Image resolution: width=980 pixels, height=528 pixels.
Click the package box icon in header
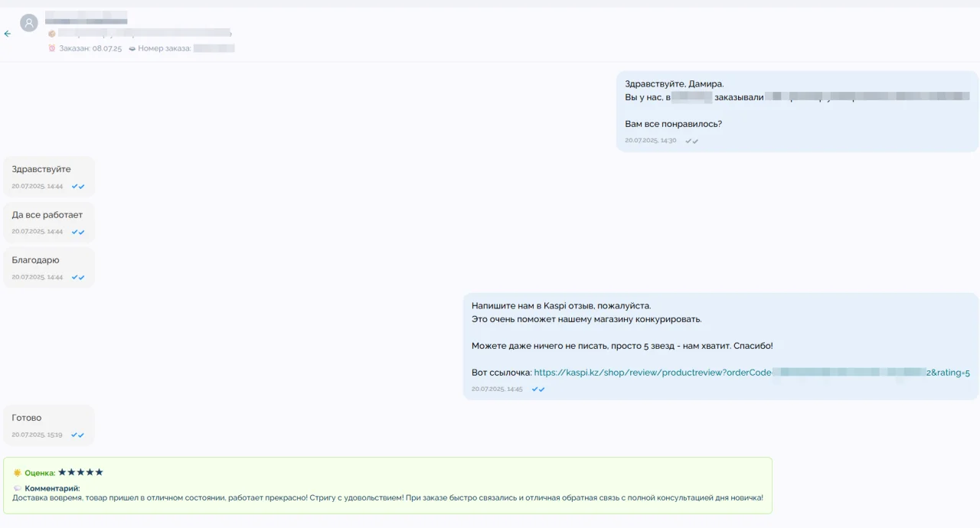coord(52,34)
